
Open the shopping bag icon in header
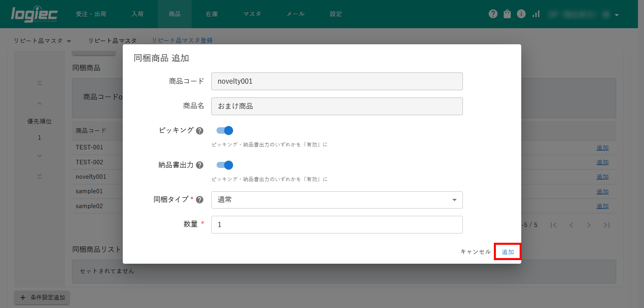[507, 14]
